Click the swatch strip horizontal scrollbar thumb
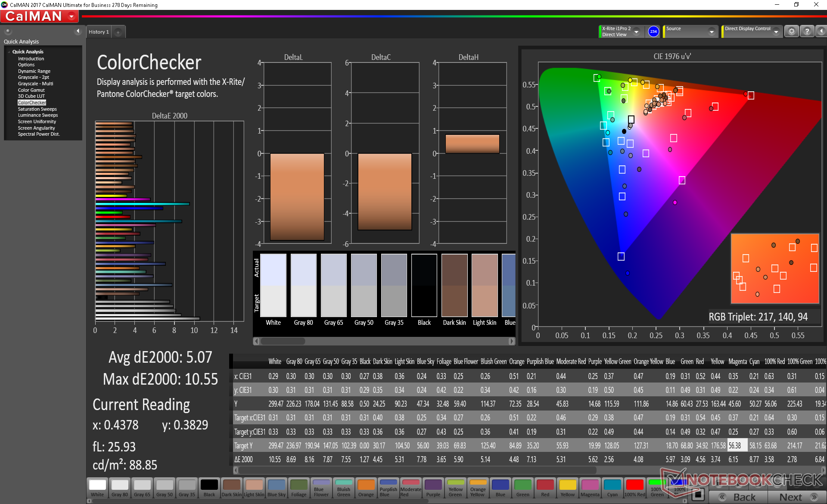Screen dimensions: 827x504 [x=283, y=341]
